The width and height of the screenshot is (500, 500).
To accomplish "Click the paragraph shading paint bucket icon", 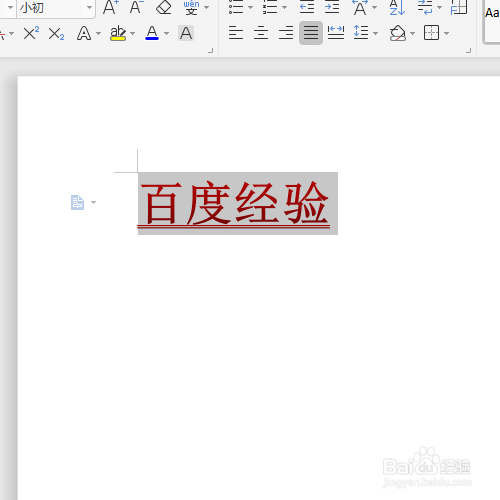I will pos(398,33).
